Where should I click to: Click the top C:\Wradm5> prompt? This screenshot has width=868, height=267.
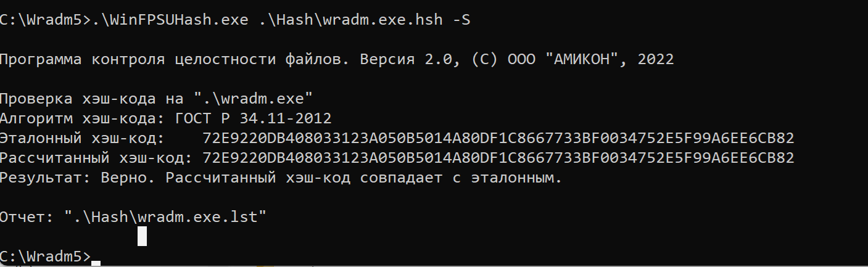[x=44, y=20]
